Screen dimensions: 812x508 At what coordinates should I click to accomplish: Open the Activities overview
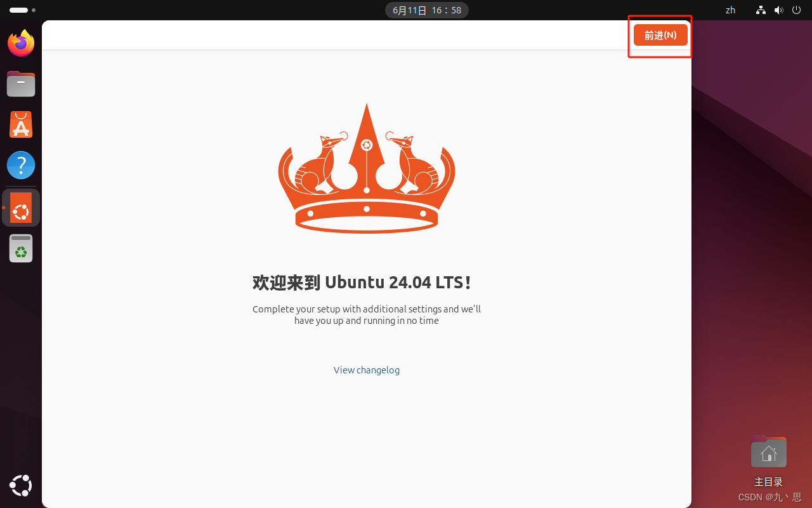[18, 10]
